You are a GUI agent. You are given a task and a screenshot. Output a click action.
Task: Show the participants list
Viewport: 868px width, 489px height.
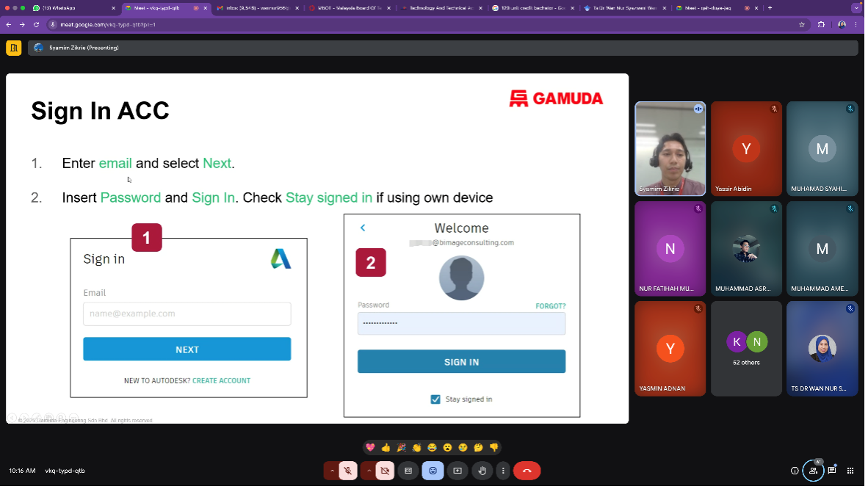pyautogui.click(x=812, y=469)
